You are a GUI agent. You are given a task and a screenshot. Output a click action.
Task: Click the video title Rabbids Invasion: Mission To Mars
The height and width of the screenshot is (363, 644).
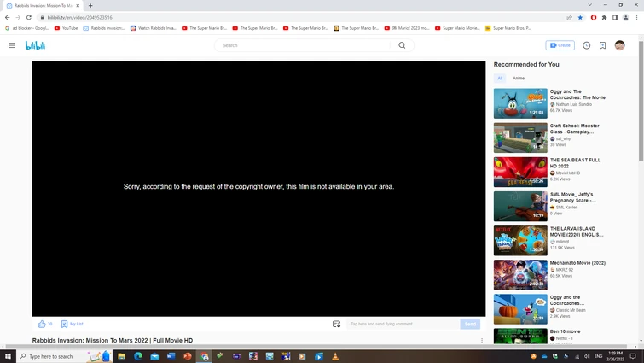click(x=113, y=341)
